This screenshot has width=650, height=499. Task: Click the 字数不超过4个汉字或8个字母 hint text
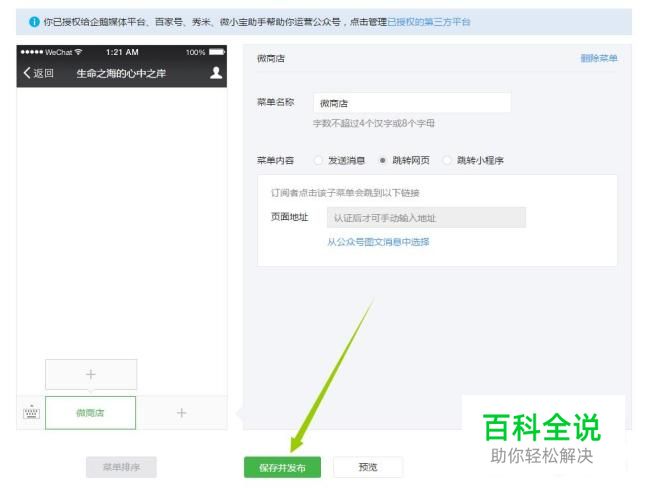click(x=374, y=123)
